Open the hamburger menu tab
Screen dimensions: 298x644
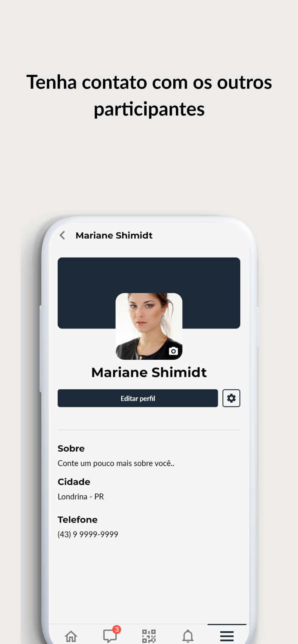click(x=227, y=636)
